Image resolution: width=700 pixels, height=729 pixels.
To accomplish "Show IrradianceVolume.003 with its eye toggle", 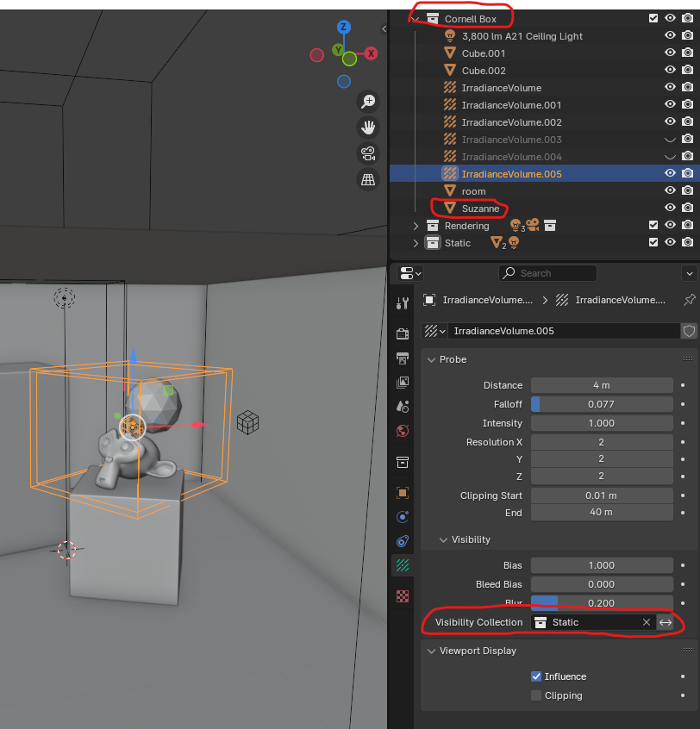I will (x=670, y=139).
